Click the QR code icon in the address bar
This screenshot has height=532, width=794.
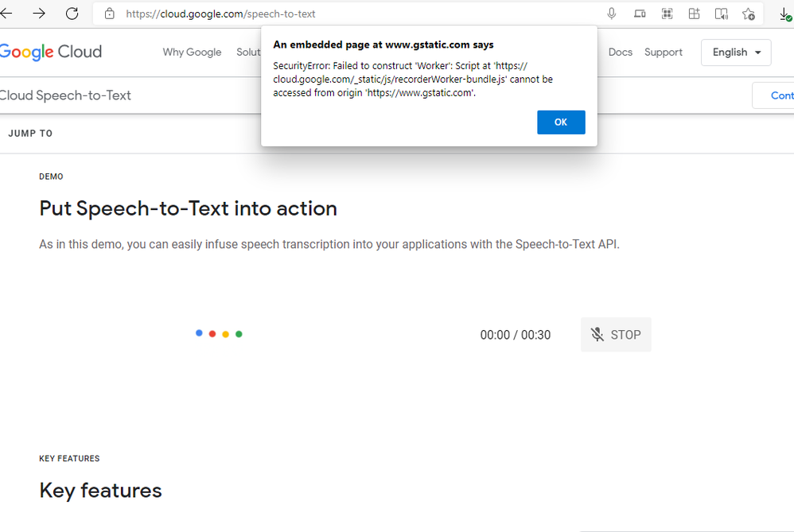click(667, 14)
